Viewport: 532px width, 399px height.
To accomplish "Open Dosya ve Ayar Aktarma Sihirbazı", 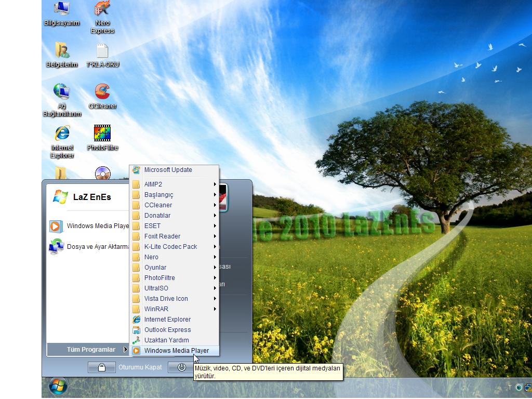I will 89,247.
